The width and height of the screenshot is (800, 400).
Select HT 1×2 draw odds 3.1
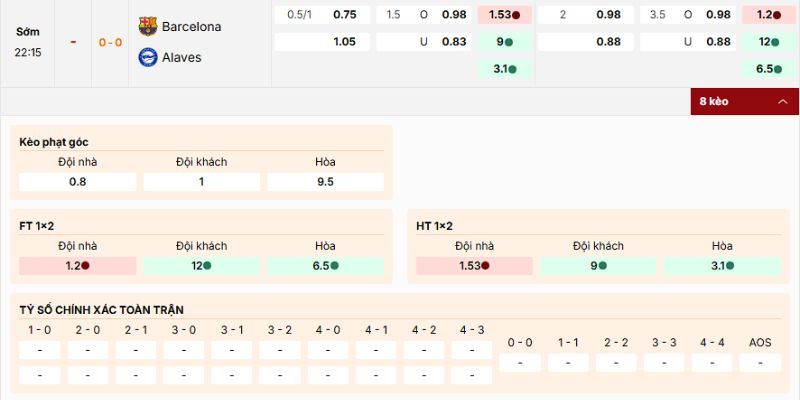click(x=722, y=266)
